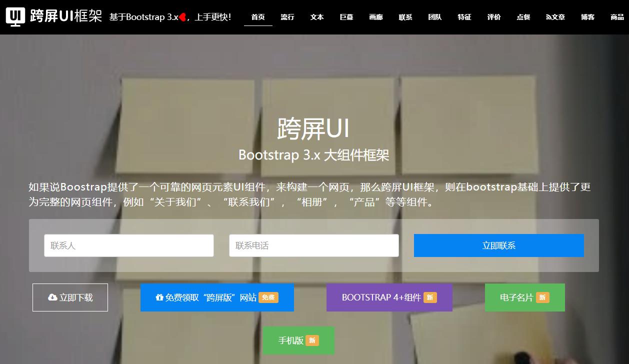Open the 首页 navigation item

(258, 16)
